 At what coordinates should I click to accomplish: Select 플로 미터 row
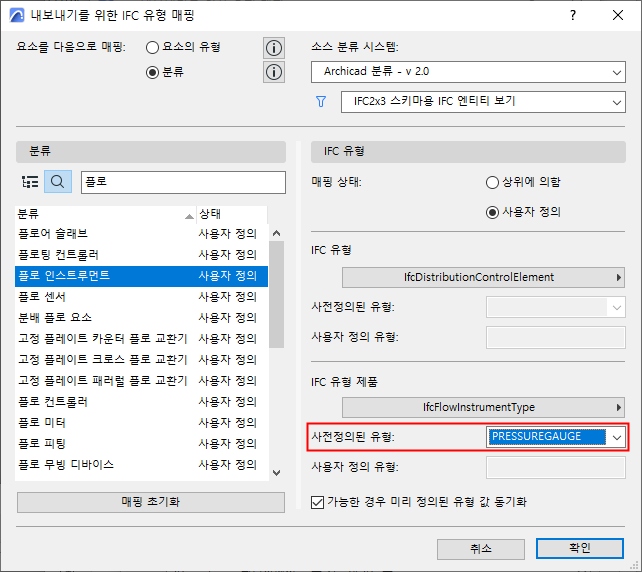(x=142, y=423)
